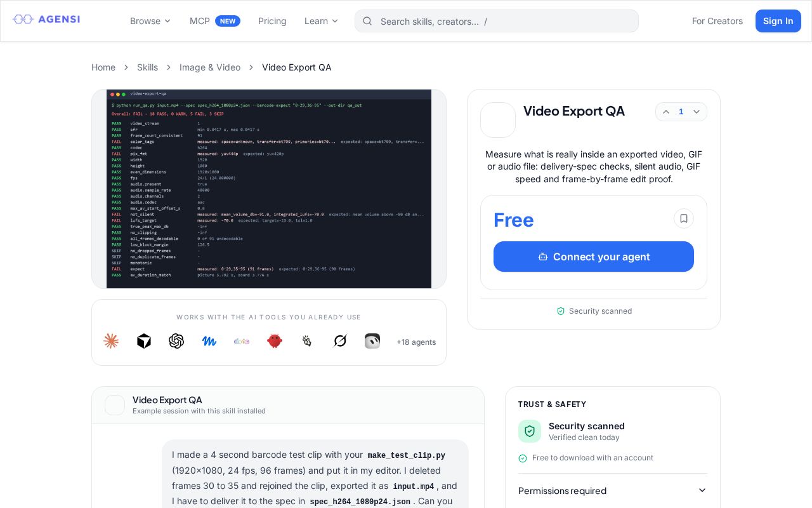This screenshot has width=812, height=508.
Task: Click the black cube agent icon
Action: coord(144,341)
